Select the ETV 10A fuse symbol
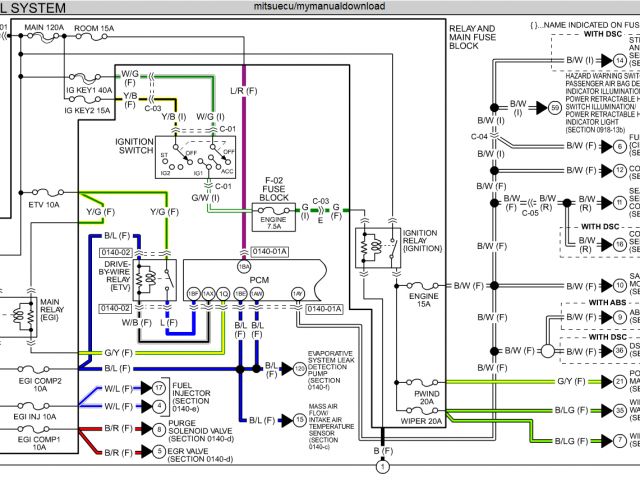The height and width of the screenshot is (480, 640). click(45, 190)
